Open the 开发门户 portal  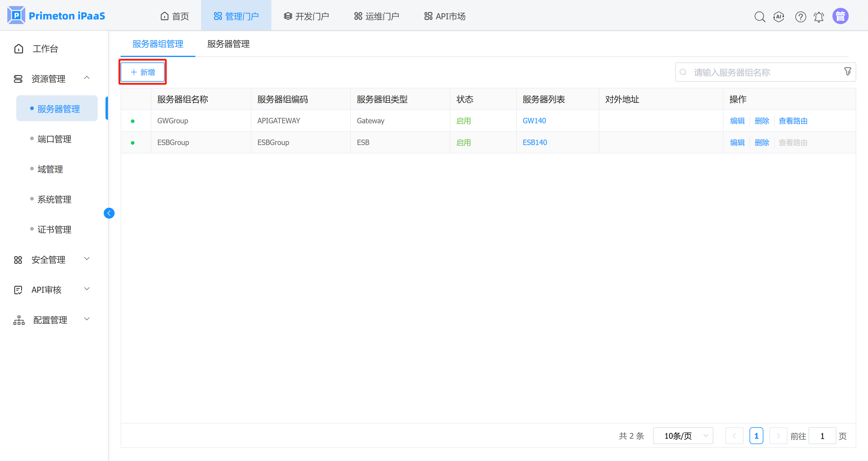[306, 16]
